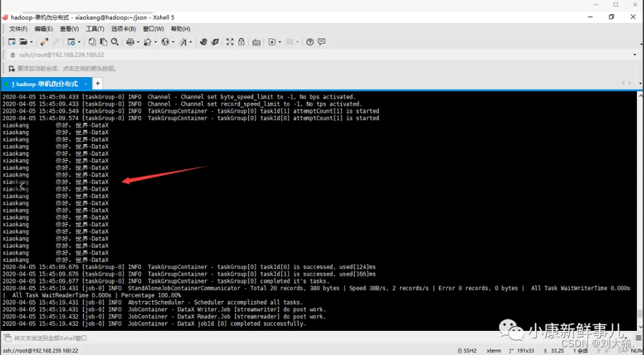This screenshot has width=644, height=355.
Task: Expand the plus-page icon dropdown arrow
Action: coord(280,42)
